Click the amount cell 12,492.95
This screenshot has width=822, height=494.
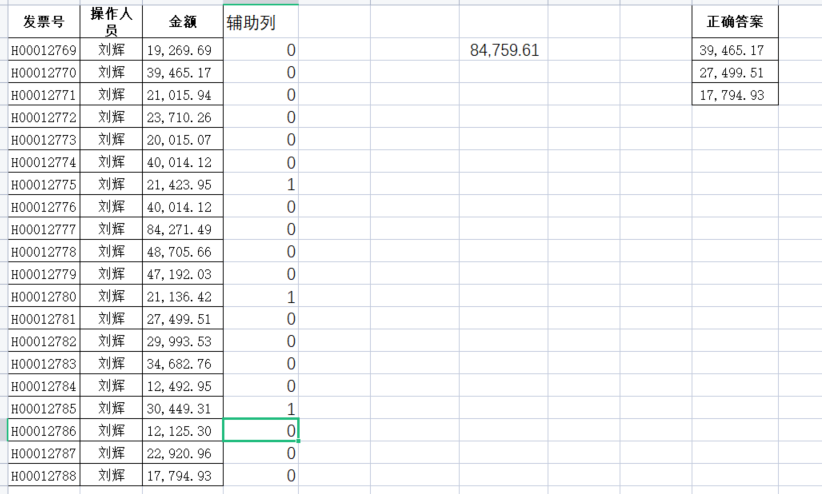point(183,386)
